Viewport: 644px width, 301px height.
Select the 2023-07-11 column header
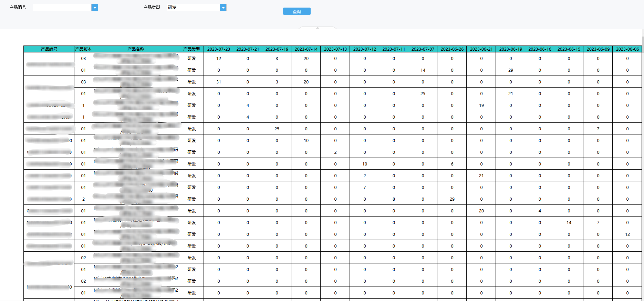pyautogui.click(x=394, y=49)
